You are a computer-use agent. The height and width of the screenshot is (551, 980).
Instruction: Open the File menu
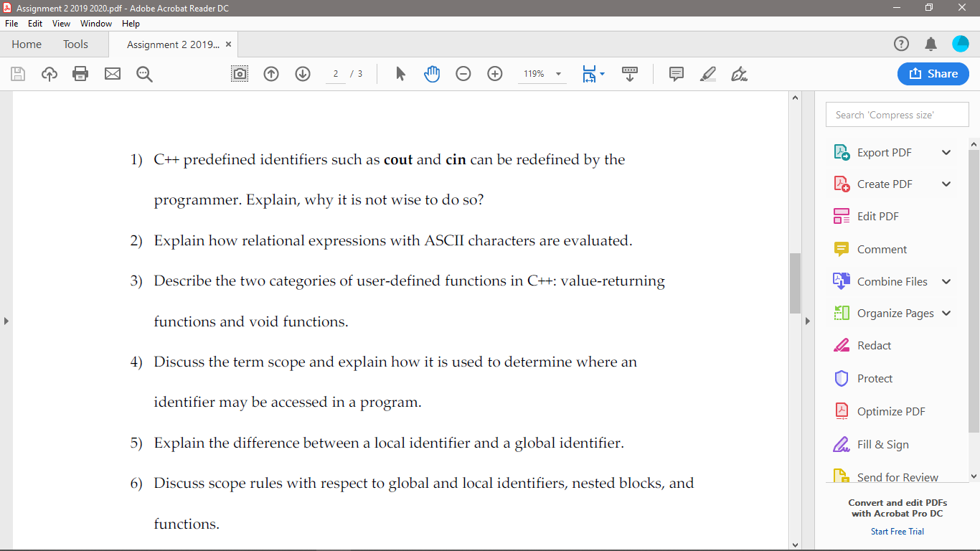pos(11,23)
